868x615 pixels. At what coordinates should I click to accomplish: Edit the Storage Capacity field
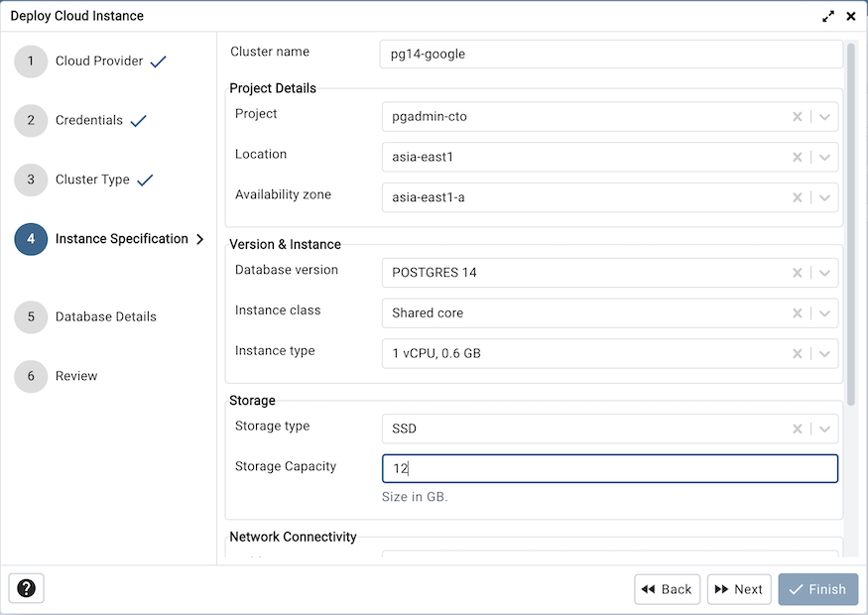click(x=609, y=467)
